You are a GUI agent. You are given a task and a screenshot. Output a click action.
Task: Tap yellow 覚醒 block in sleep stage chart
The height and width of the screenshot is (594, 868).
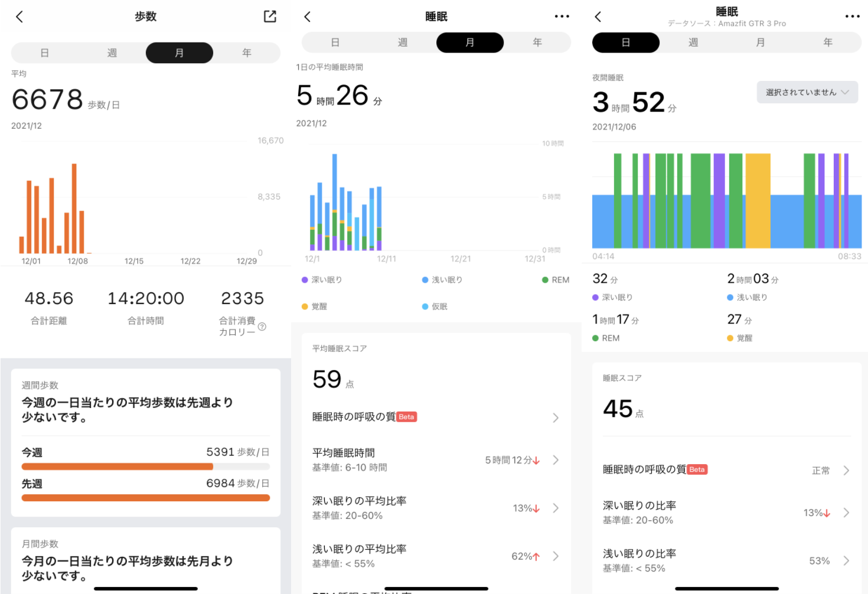point(758,201)
